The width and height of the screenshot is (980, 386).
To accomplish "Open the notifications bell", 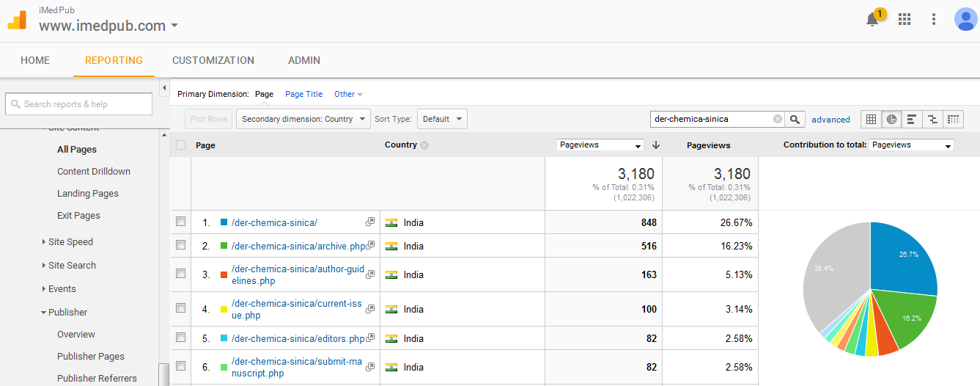I will pyautogui.click(x=872, y=20).
